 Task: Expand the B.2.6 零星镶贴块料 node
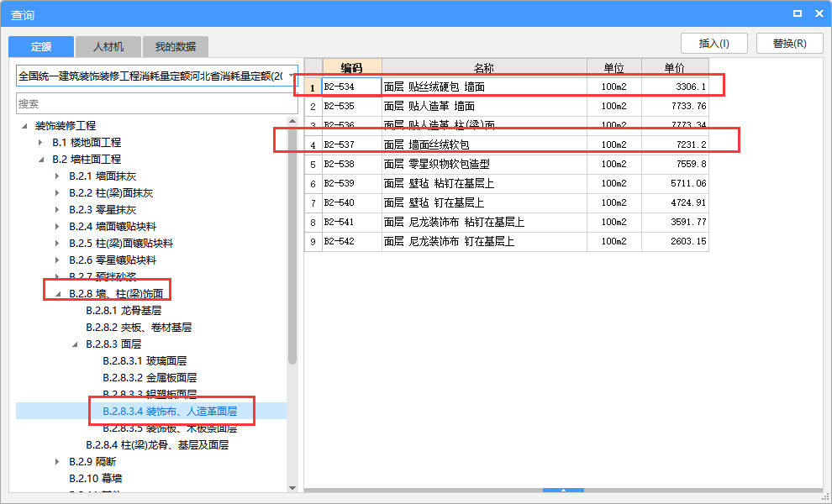pos(57,260)
